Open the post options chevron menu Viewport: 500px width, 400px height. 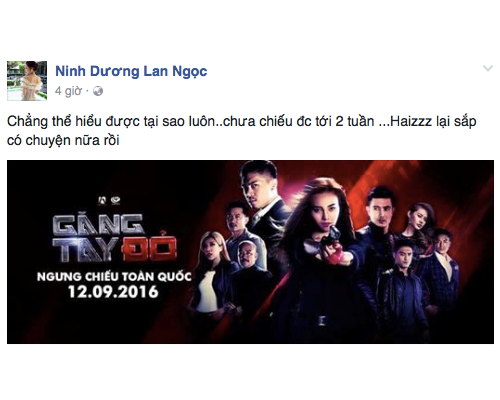click(x=488, y=68)
